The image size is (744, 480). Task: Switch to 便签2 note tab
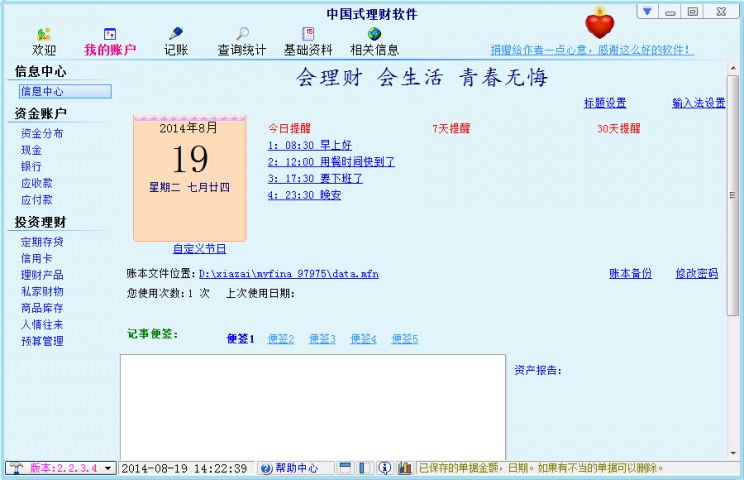(x=281, y=339)
